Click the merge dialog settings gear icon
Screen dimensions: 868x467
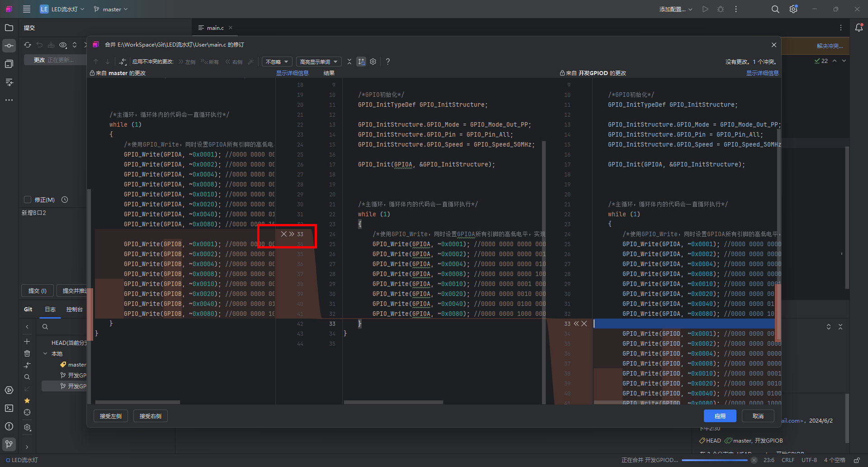[373, 62]
